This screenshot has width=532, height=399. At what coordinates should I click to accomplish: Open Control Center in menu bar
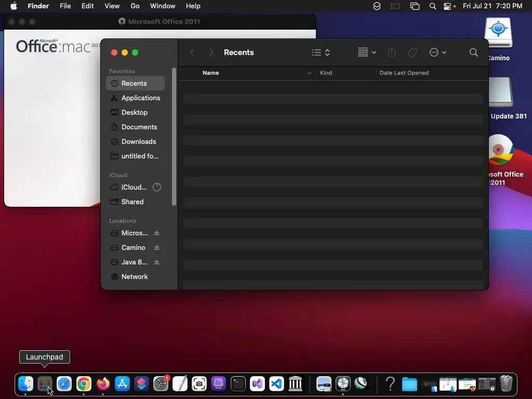[447, 6]
